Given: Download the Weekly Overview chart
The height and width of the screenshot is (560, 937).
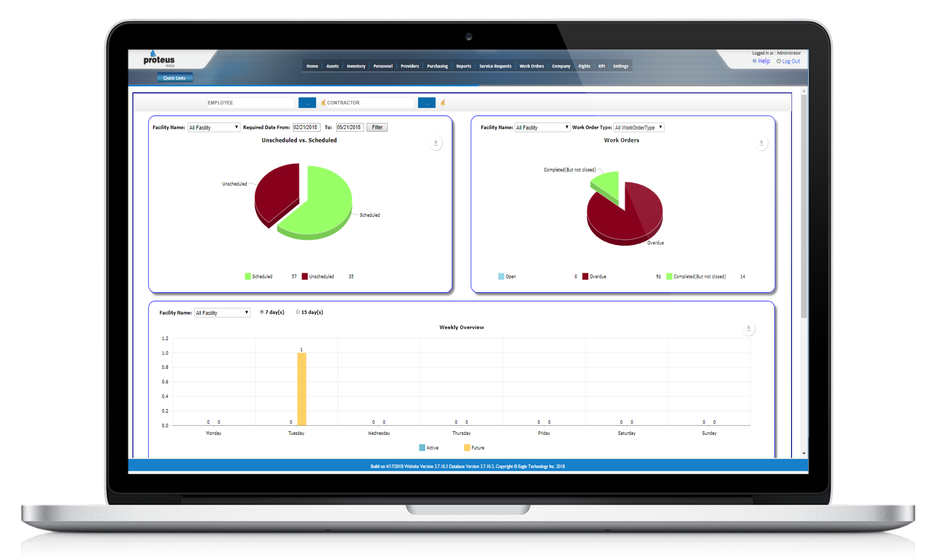Looking at the screenshot, I should click(748, 328).
